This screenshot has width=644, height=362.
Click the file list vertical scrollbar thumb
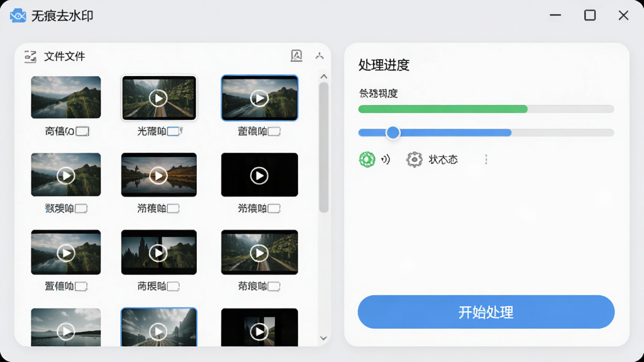click(x=324, y=147)
